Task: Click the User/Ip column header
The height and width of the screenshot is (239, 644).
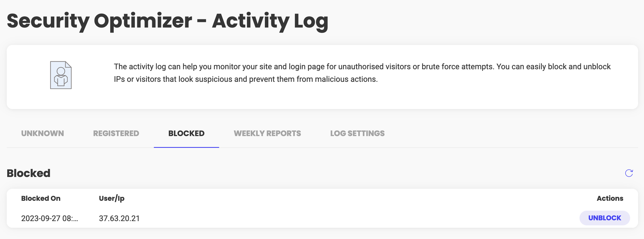Action: point(112,198)
